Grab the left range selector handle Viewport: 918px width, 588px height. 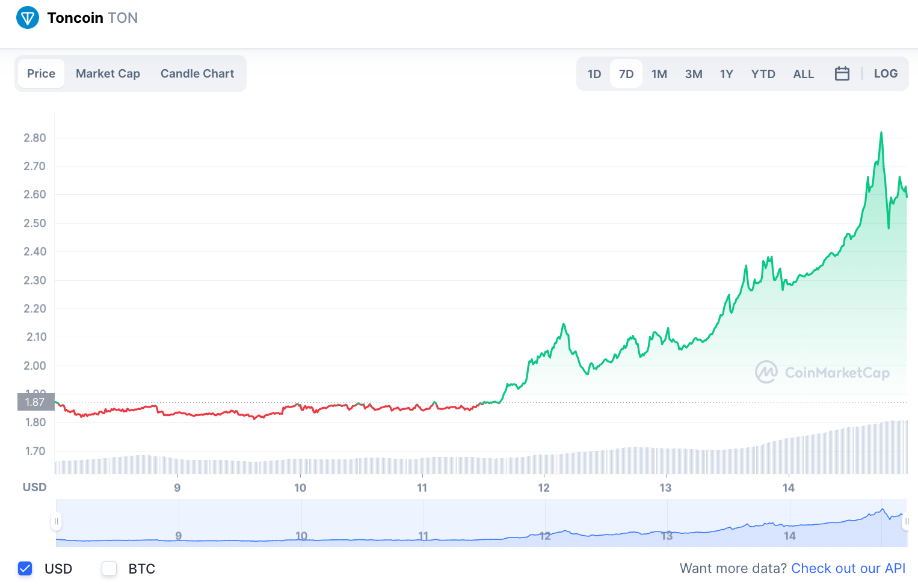(x=56, y=521)
